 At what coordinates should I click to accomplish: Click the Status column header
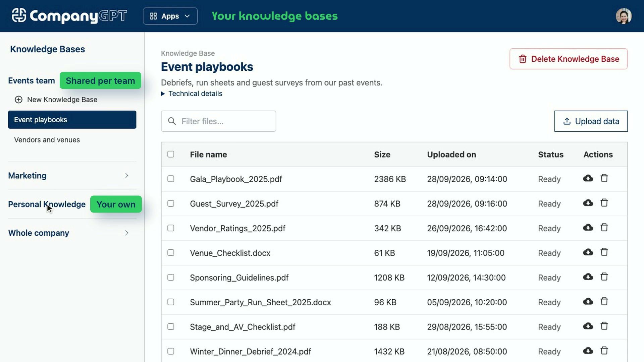[551, 155]
